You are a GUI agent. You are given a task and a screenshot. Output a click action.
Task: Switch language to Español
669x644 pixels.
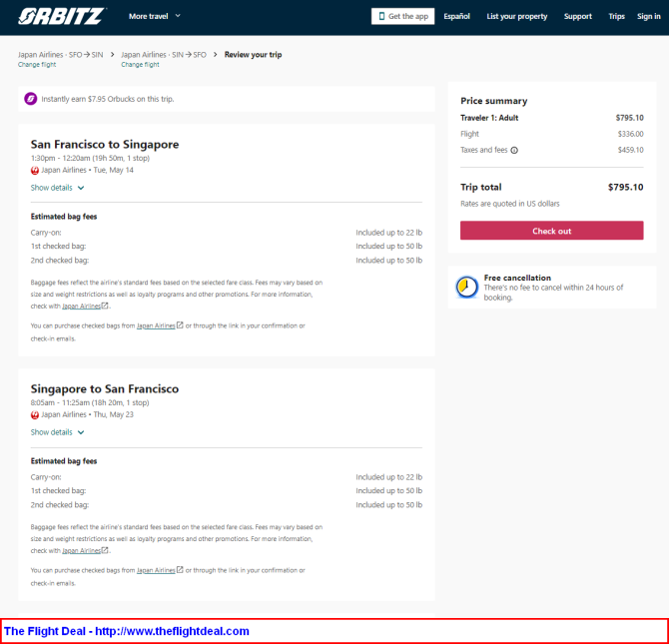tap(456, 16)
